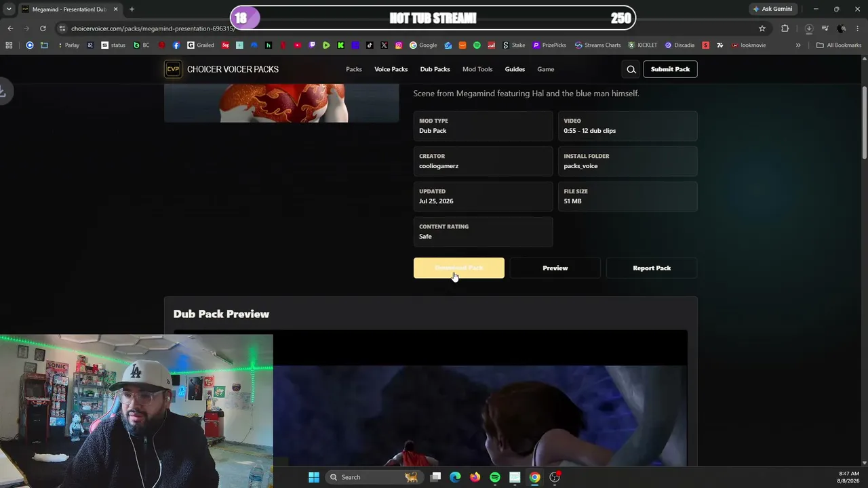The height and width of the screenshot is (488, 868).
Task: Open the Stake bookmark
Action: tap(513, 45)
